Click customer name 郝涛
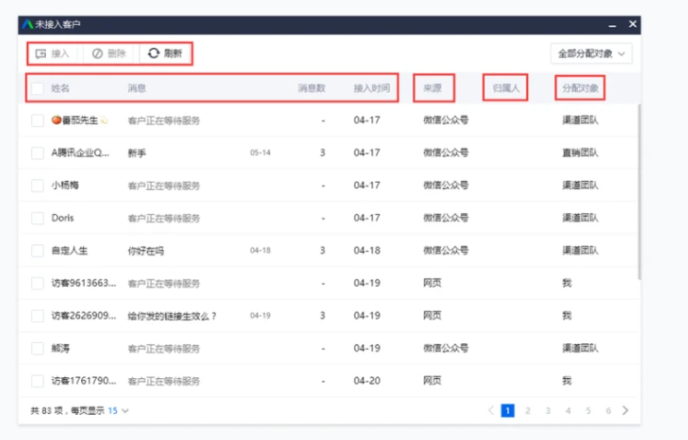Viewport: 688px width, 440px height. tap(61, 348)
